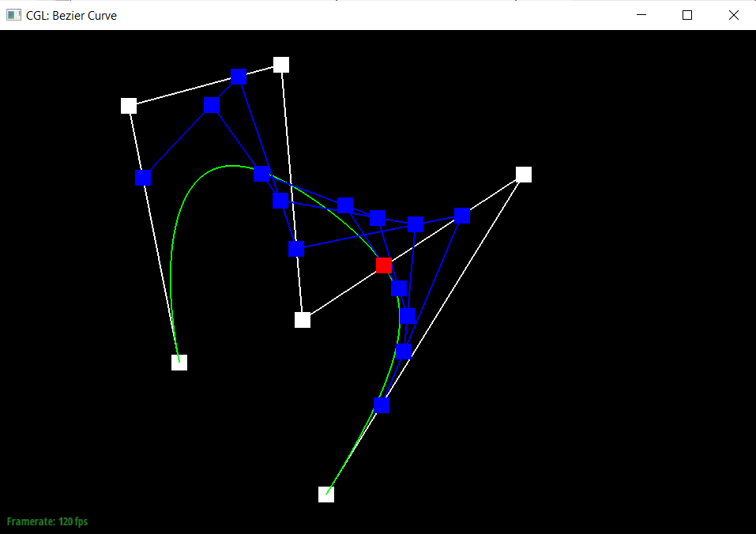The width and height of the screenshot is (756, 534).
Task: Click the red evaluated point on the curve
Action: [383, 265]
